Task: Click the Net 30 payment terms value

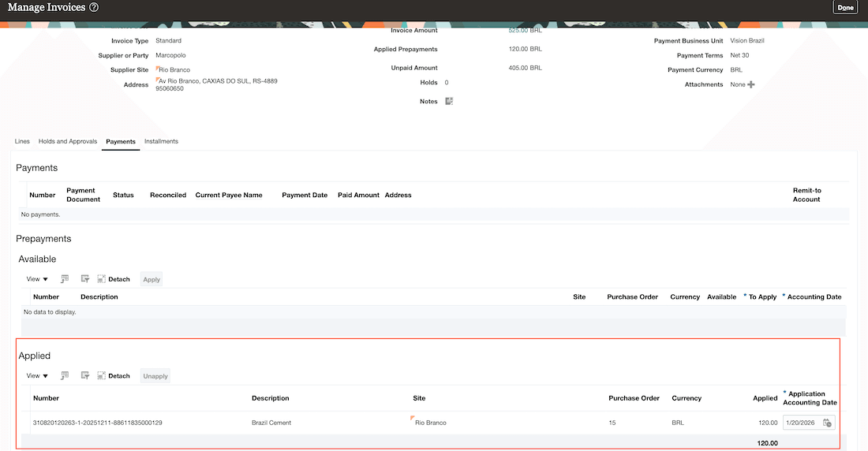Action: (x=739, y=55)
